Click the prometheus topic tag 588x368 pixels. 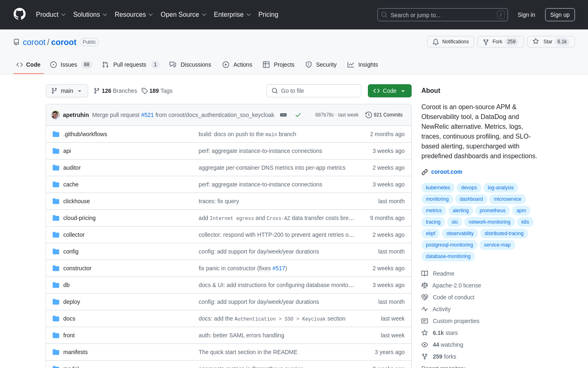point(492,211)
